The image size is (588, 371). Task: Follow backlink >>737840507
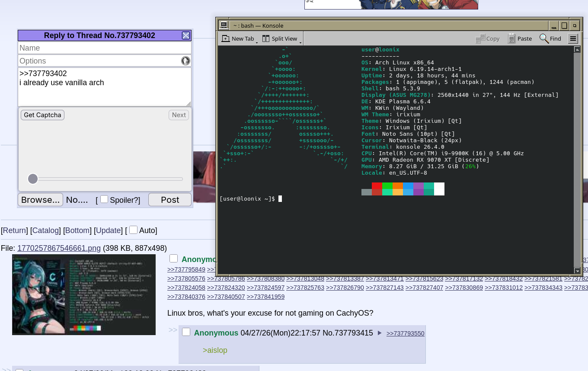click(x=226, y=297)
